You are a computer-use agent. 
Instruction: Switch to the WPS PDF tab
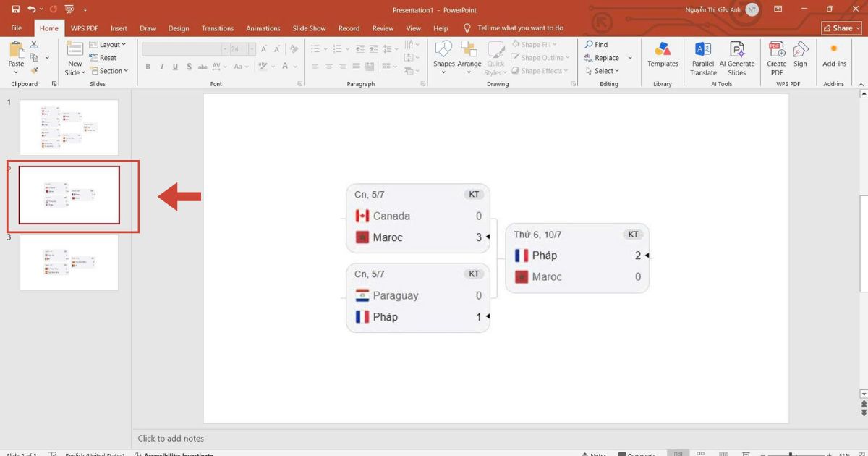pyautogui.click(x=84, y=28)
